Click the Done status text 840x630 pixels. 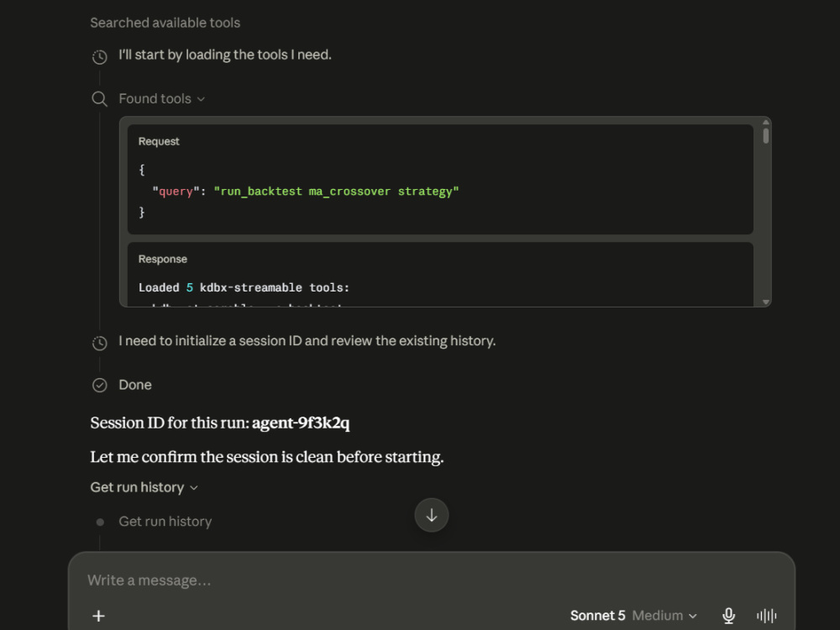[135, 386]
